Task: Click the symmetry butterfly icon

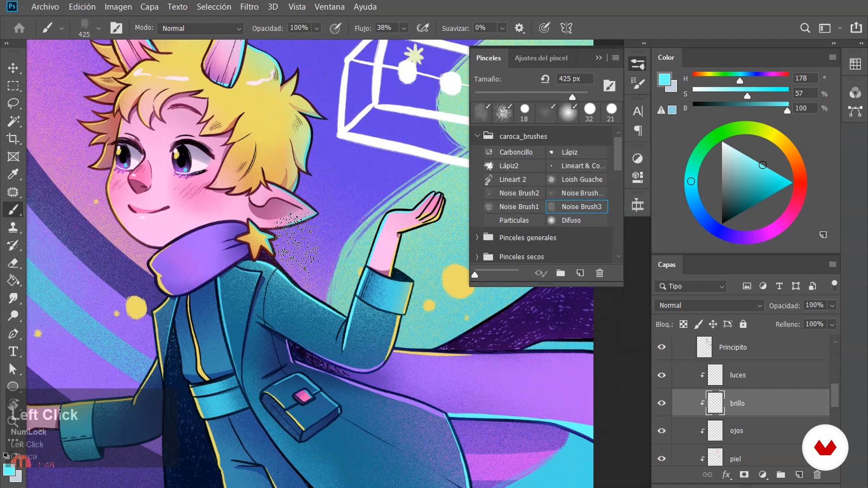Action: pyautogui.click(x=566, y=28)
